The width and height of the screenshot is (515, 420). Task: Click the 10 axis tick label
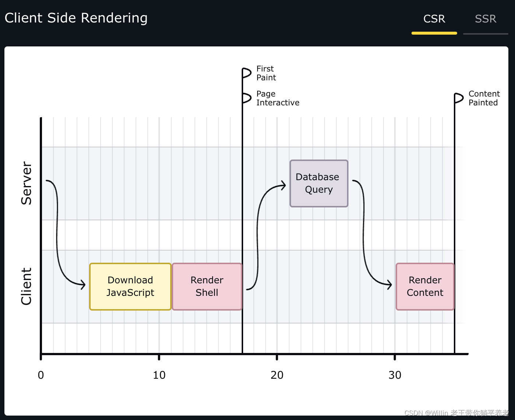tap(159, 375)
